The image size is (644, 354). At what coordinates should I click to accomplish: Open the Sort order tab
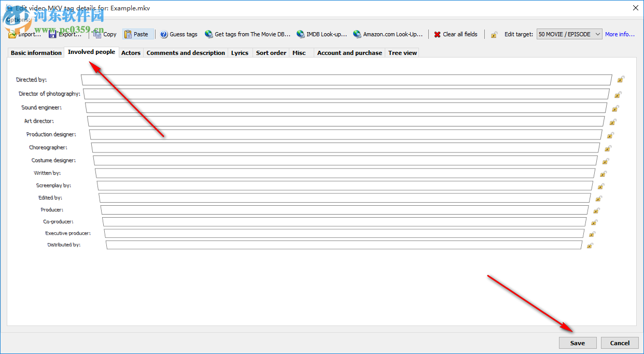pos(271,53)
